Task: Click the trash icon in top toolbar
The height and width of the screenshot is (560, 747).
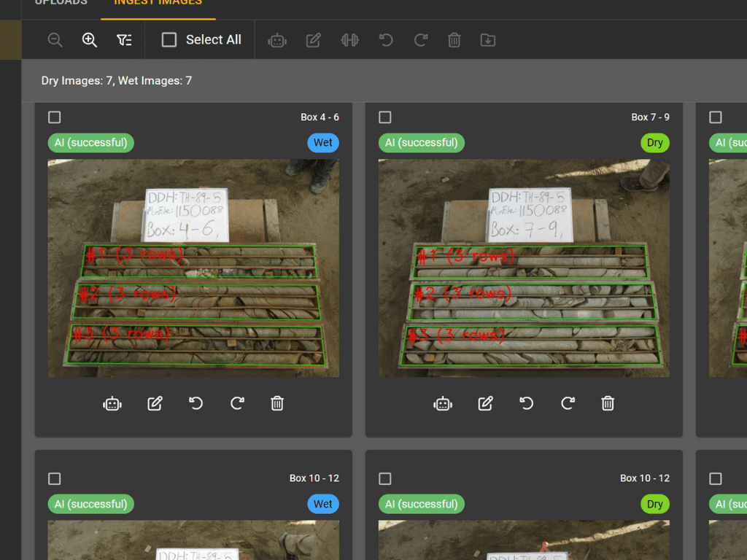Action: (x=454, y=40)
